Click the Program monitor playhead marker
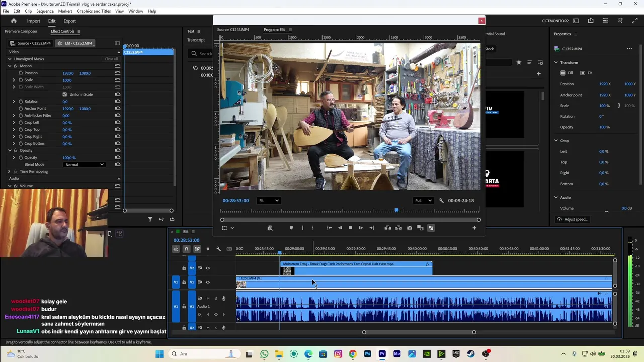644x362 pixels. 396,210
